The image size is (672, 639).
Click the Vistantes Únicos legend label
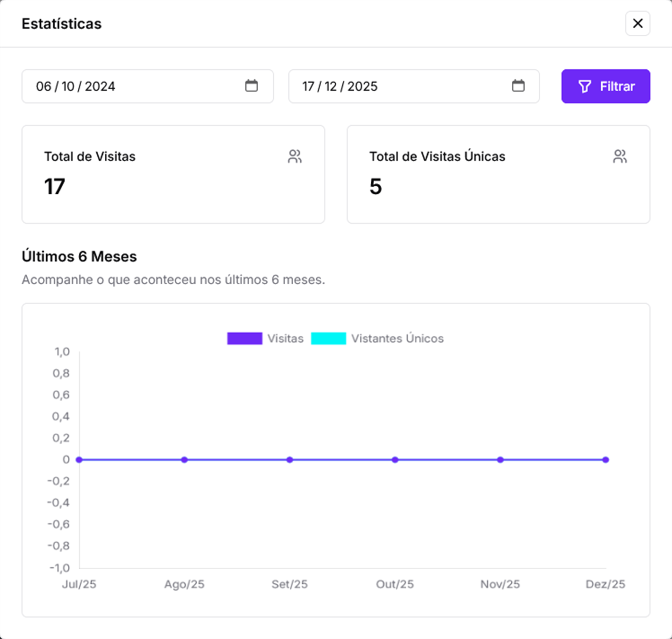(397, 339)
